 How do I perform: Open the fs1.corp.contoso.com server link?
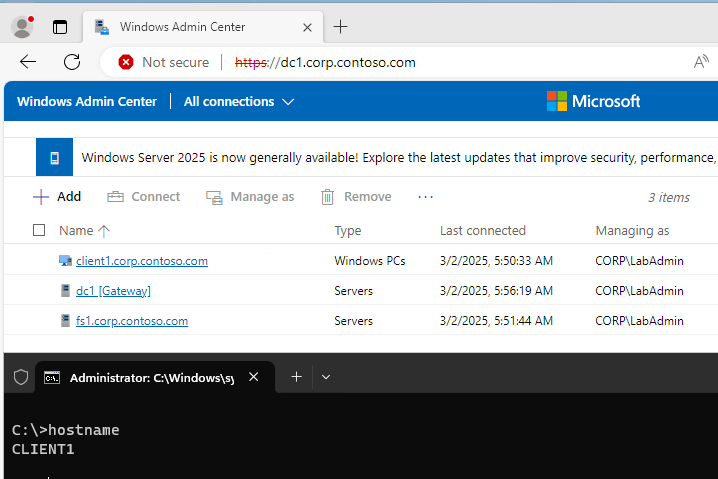(131, 321)
